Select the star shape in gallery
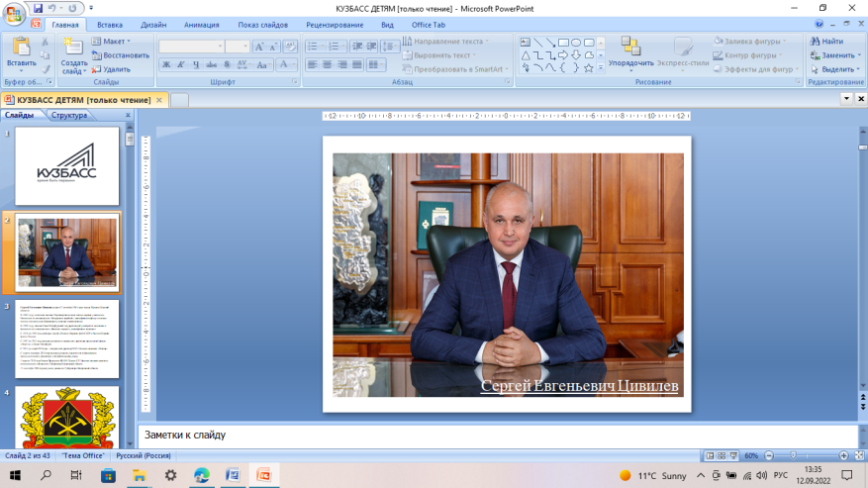 [x=588, y=68]
